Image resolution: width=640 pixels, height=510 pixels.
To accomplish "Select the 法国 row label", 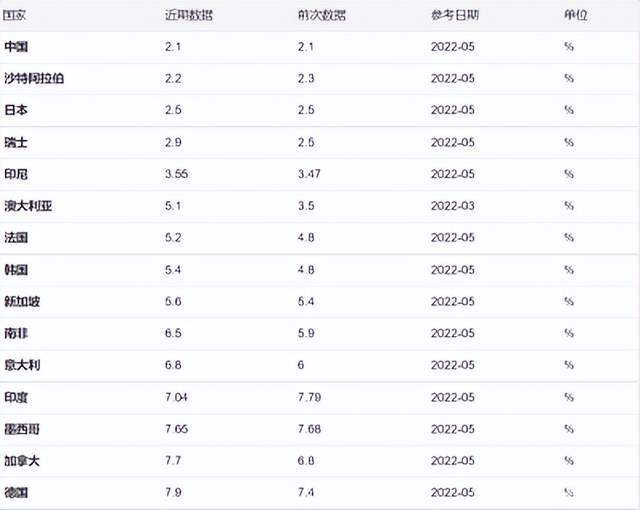I will [x=16, y=238].
